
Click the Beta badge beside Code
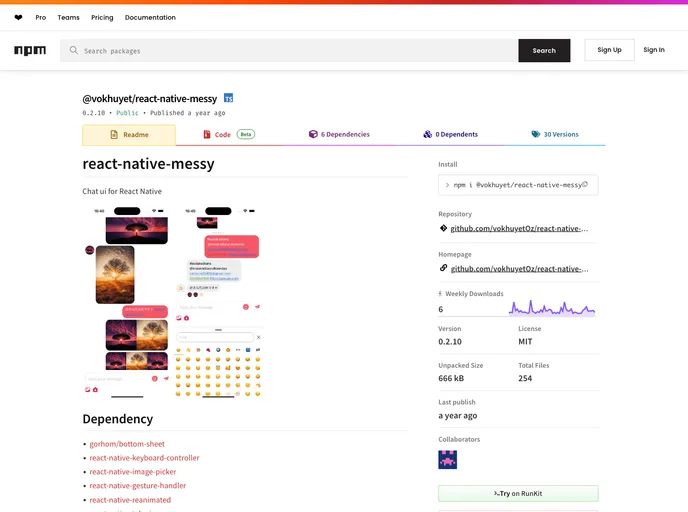(246, 134)
